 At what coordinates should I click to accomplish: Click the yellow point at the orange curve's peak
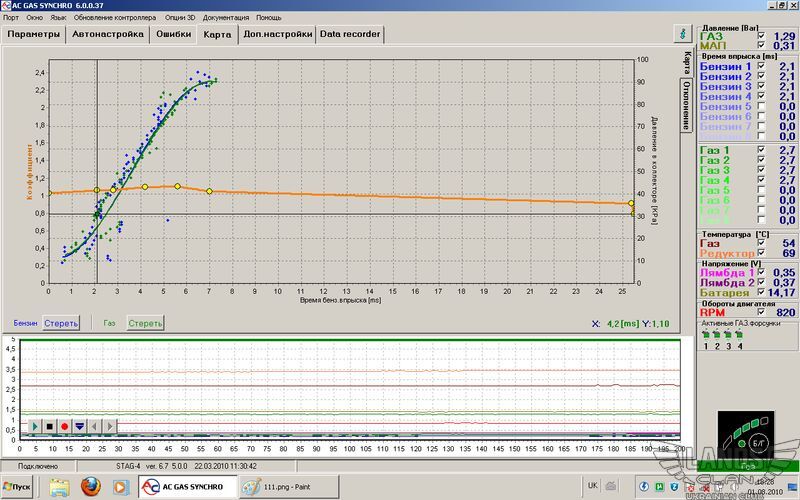(177, 186)
